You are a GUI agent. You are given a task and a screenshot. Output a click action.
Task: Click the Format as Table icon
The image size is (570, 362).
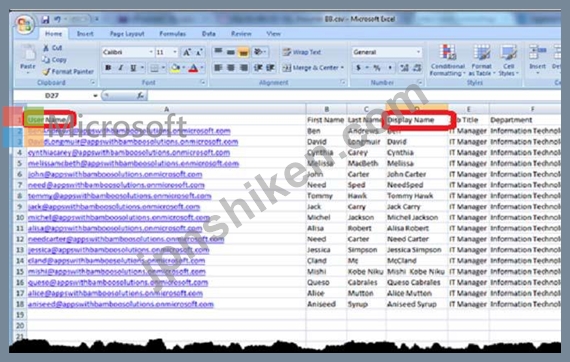[482, 53]
